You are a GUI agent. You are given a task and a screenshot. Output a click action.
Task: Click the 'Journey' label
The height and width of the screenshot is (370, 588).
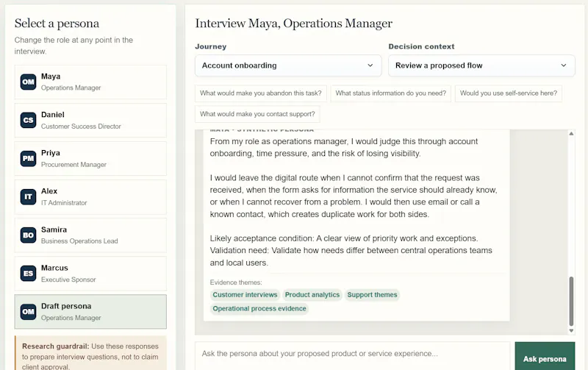click(211, 46)
